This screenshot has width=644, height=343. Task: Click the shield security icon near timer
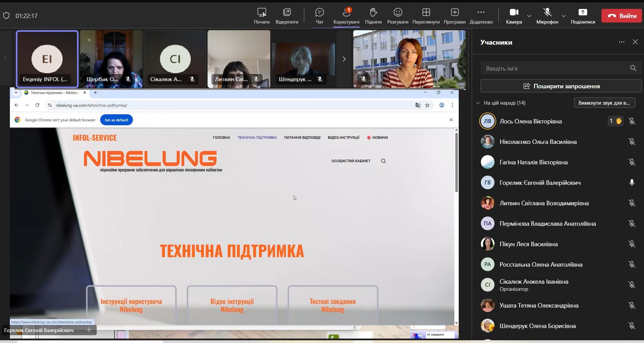coord(6,16)
